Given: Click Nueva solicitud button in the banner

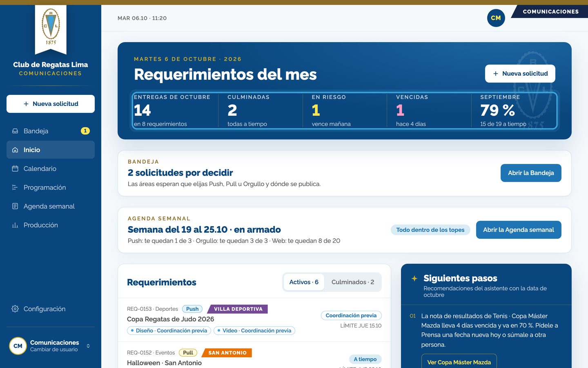Looking at the screenshot, I should tap(520, 74).
